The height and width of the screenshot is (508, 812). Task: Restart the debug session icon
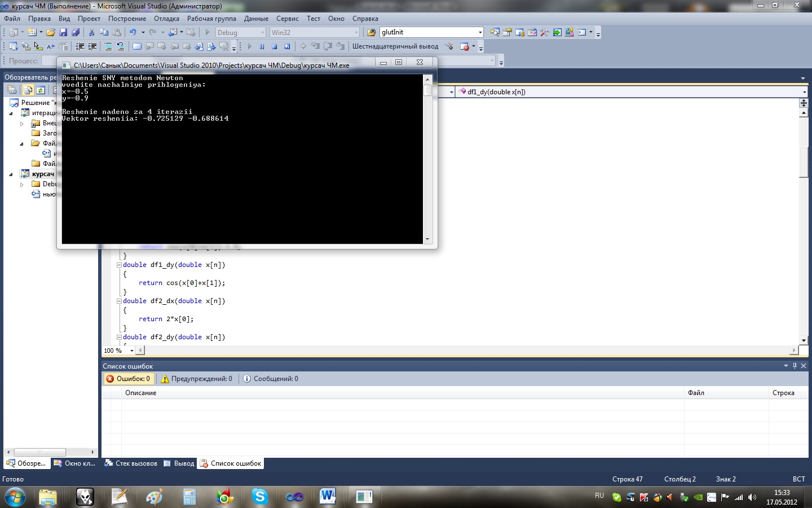[x=287, y=46]
